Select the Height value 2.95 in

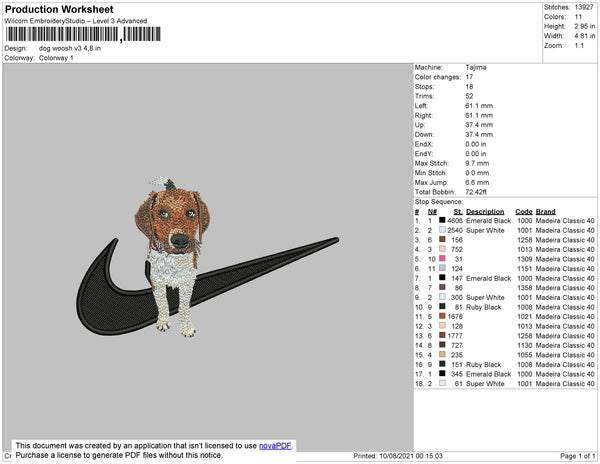click(585, 26)
